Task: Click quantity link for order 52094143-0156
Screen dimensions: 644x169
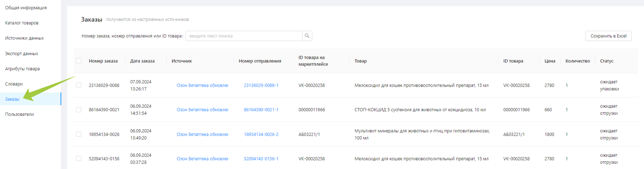Action: (x=567, y=159)
